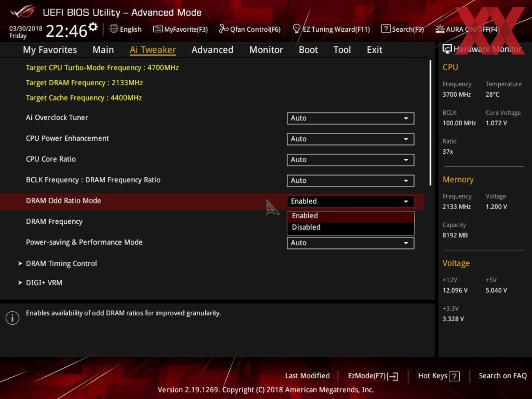Click the Hot Keys question mark icon

coord(454,376)
